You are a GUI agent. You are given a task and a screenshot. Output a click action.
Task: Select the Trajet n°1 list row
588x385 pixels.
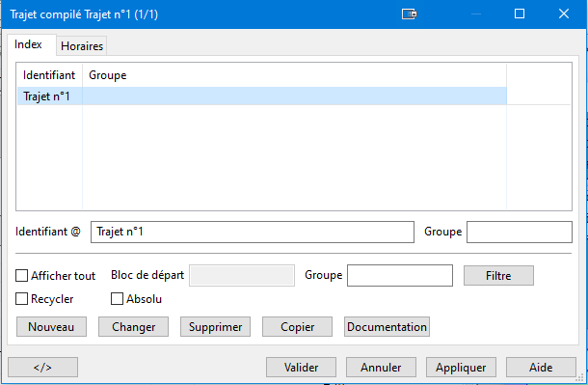coord(262,96)
